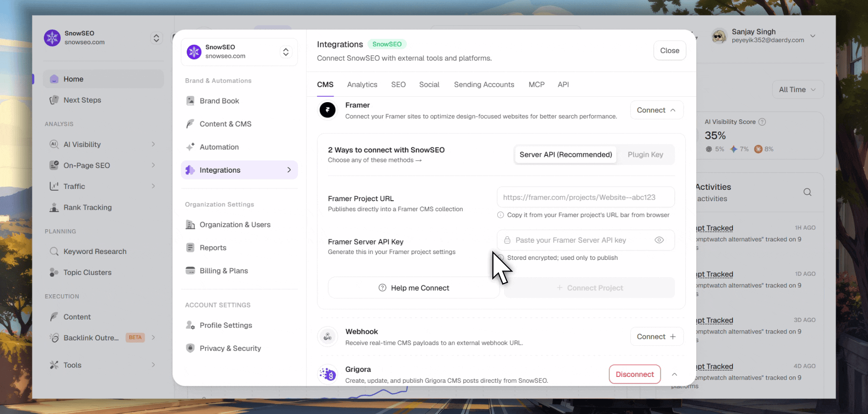This screenshot has width=868, height=414.
Task: Expand the Tools submenu chevron
Action: pos(153,365)
